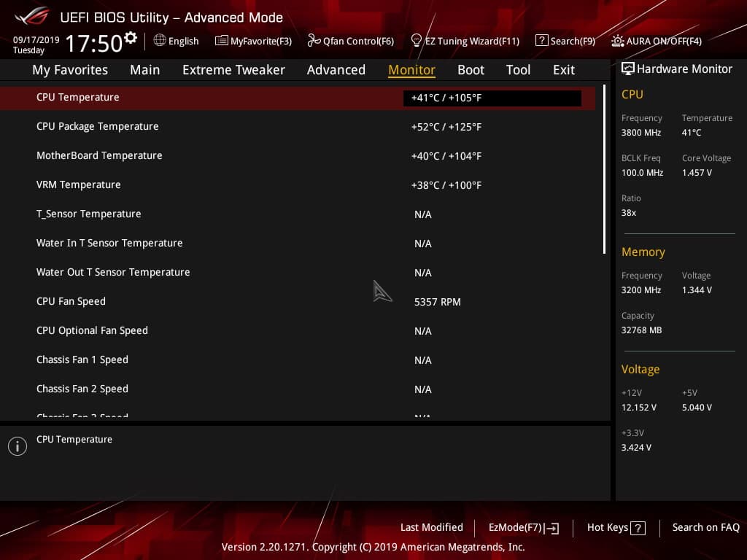Switch to the Tool tab
This screenshot has width=747, height=560.
coord(518,70)
